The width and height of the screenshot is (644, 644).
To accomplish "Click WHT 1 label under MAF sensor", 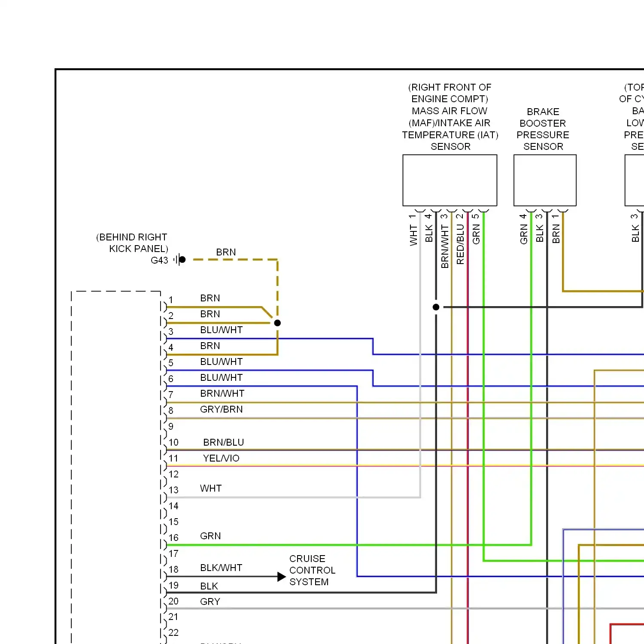I will (x=413, y=230).
